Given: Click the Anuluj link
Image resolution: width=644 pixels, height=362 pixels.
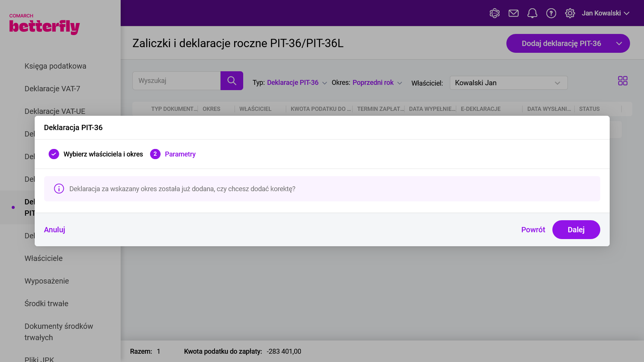Looking at the screenshot, I should pyautogui.click(x=54, y=230).
